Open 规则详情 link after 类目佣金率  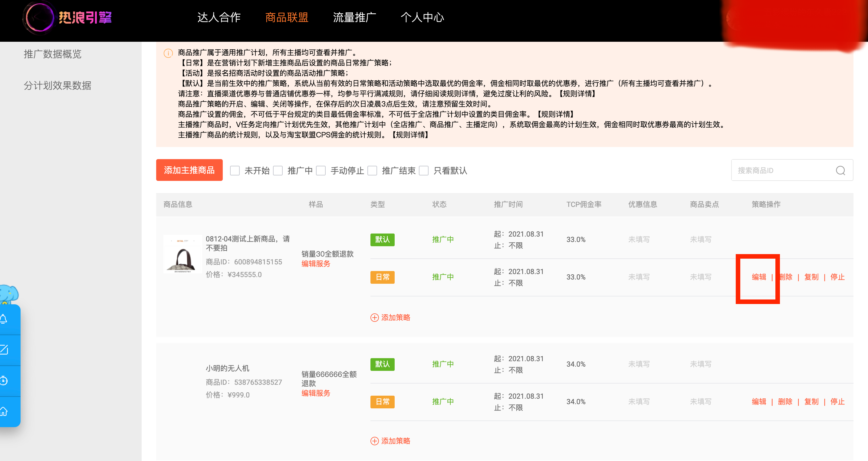coord(555,114)
